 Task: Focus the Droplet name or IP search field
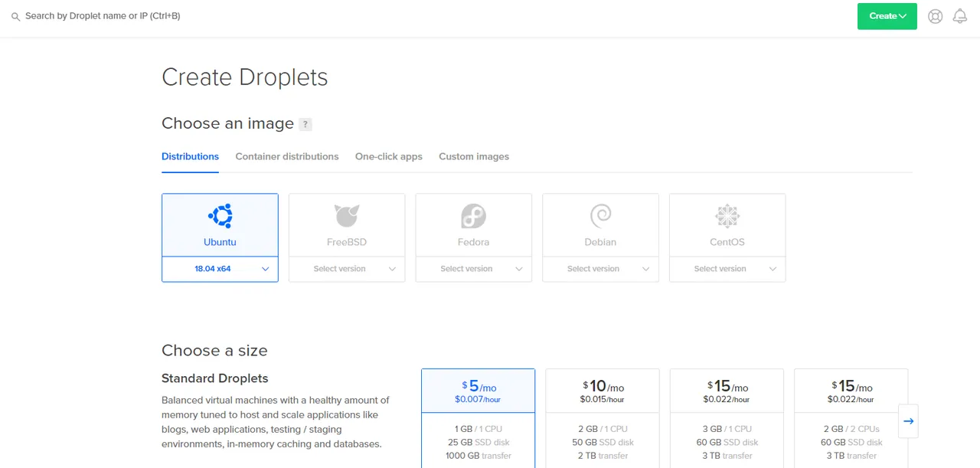103,16
